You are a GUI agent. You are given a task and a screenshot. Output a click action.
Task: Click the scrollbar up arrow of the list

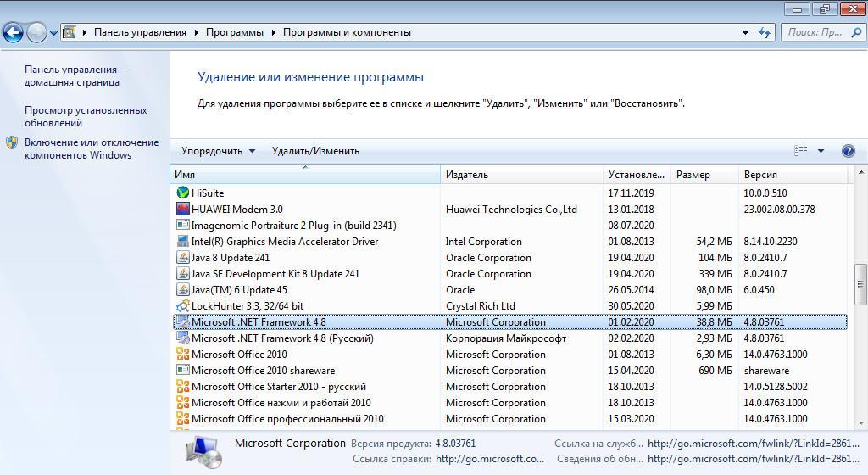point(861,173)
